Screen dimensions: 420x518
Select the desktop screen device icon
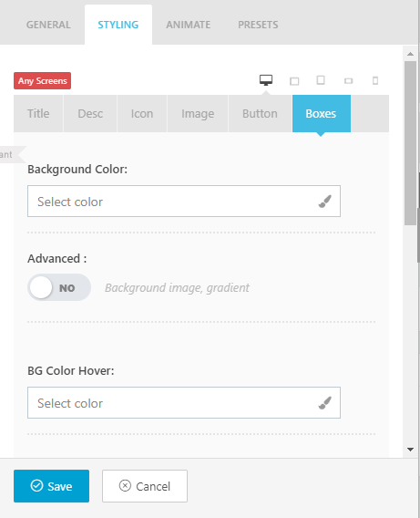(266, 80)
